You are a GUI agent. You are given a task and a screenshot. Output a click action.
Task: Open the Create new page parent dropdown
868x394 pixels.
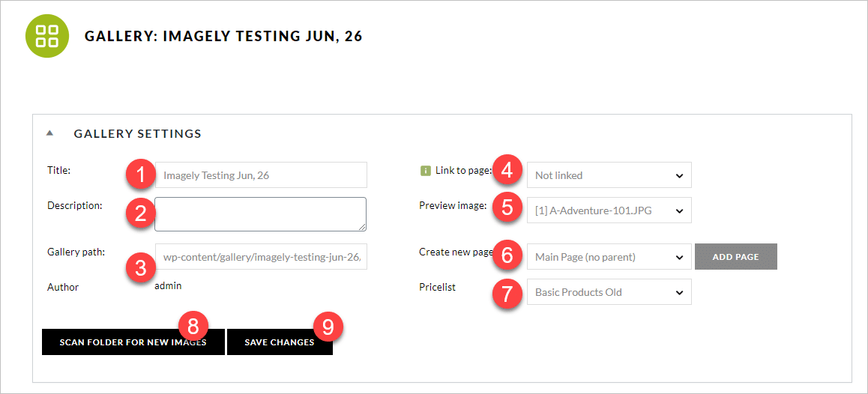click(x=609, y=257)
